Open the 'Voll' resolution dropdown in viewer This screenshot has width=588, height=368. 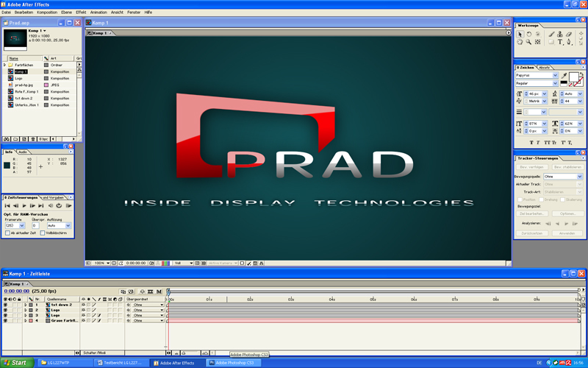click(x=183, y=263)
